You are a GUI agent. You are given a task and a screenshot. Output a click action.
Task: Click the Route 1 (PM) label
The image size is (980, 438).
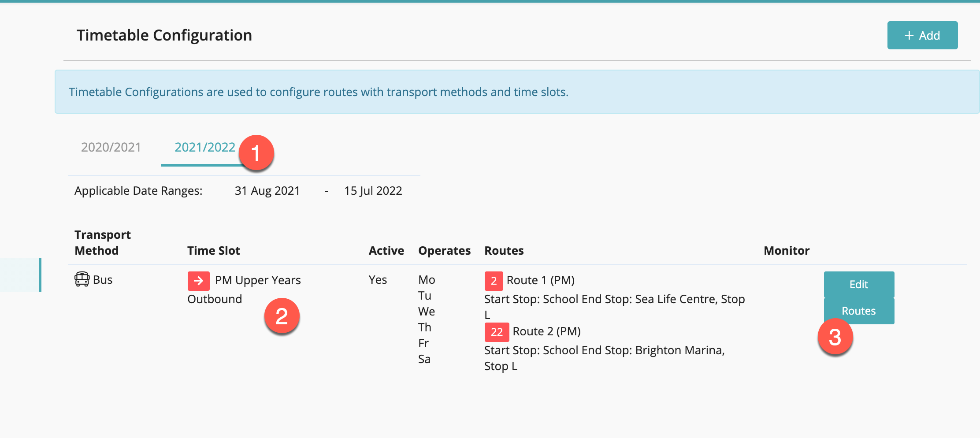[540, 280]
